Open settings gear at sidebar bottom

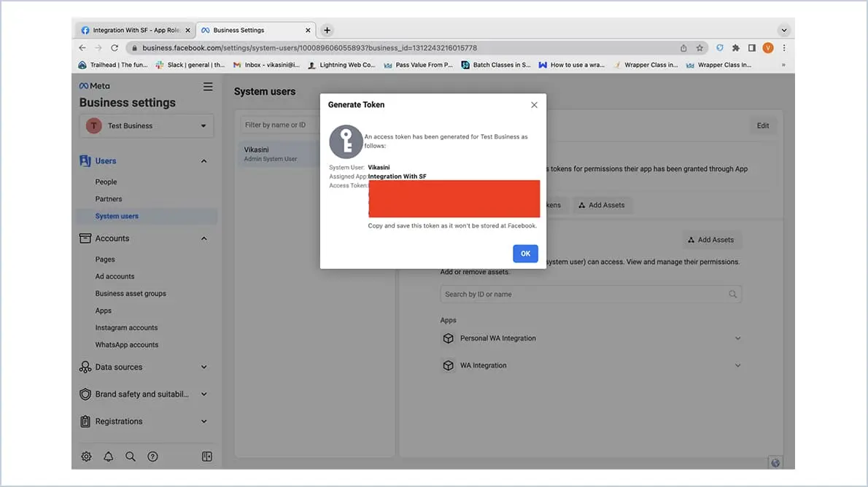(x=86, y=456)
